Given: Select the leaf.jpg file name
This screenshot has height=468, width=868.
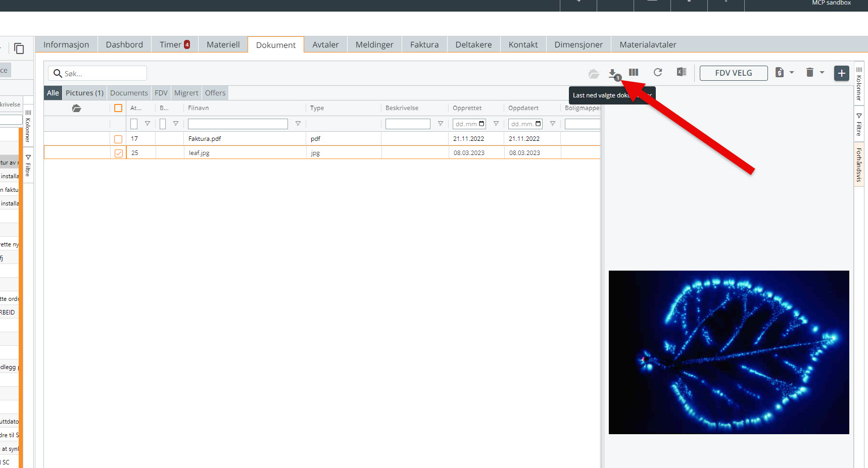Looking at the screenshot, I should click(199, 153).
